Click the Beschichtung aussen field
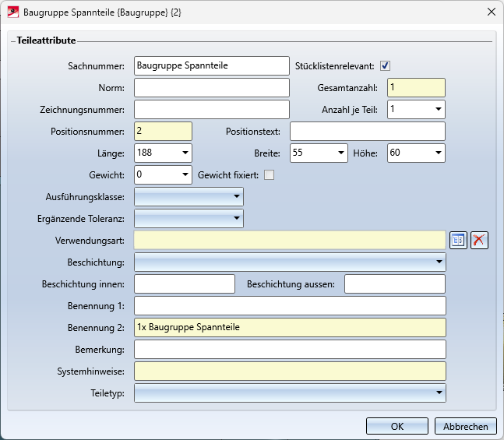 coord(395,283)
